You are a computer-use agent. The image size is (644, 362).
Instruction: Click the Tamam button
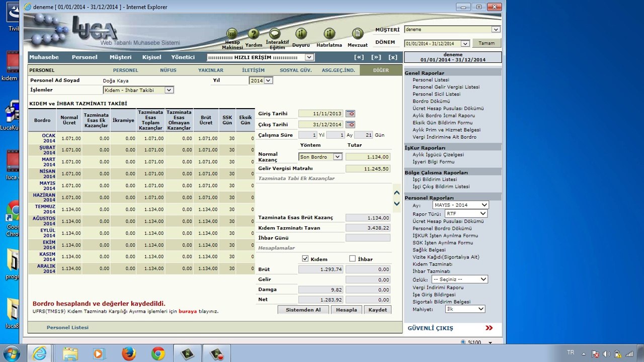(x=487, y=43)
